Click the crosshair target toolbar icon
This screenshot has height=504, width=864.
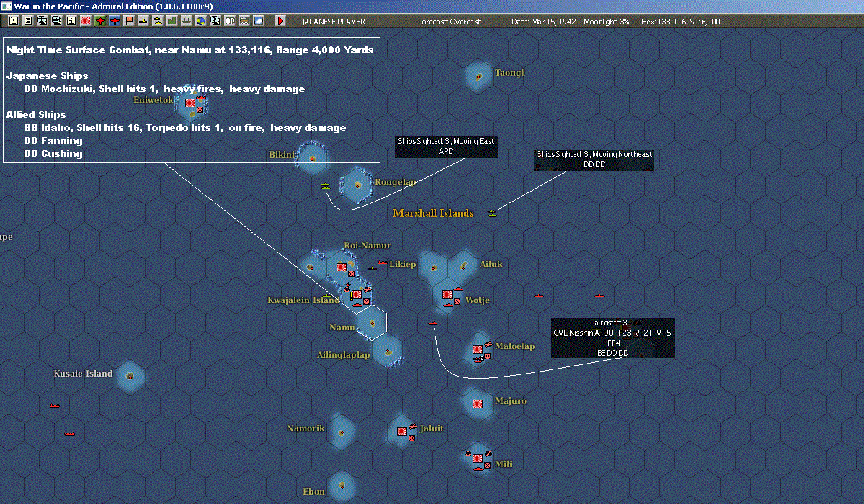pyautogui.click(x=215, y=21)
